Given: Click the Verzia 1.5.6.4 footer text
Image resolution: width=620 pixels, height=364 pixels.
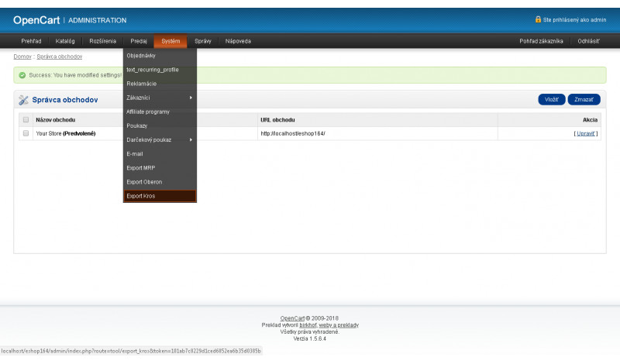Looking at the screenshot, I should click(x=309, y=338).
